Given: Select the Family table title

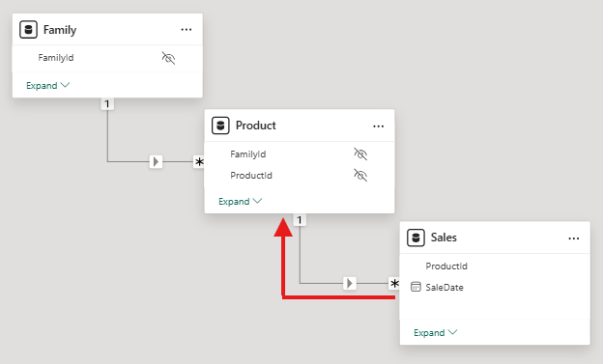Looking at the screenshot, I should pos(60,30).
